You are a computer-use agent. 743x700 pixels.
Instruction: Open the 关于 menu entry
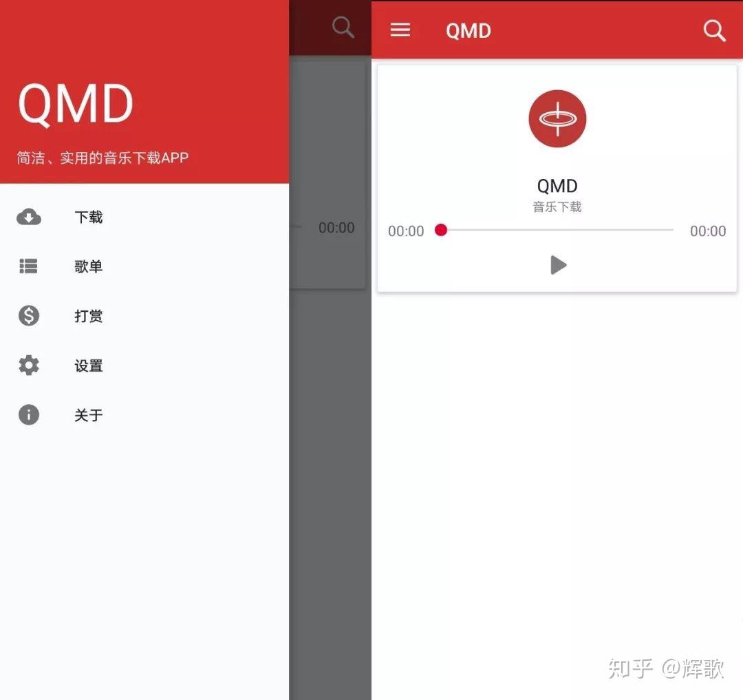(144, 415)
